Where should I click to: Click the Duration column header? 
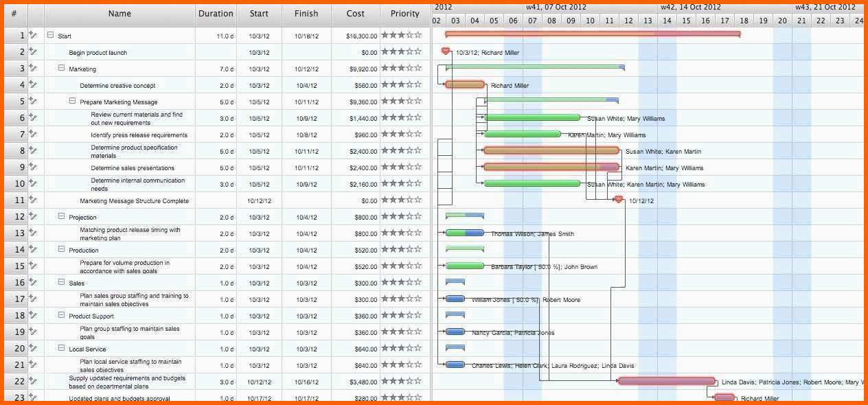[x=216, y=14]
